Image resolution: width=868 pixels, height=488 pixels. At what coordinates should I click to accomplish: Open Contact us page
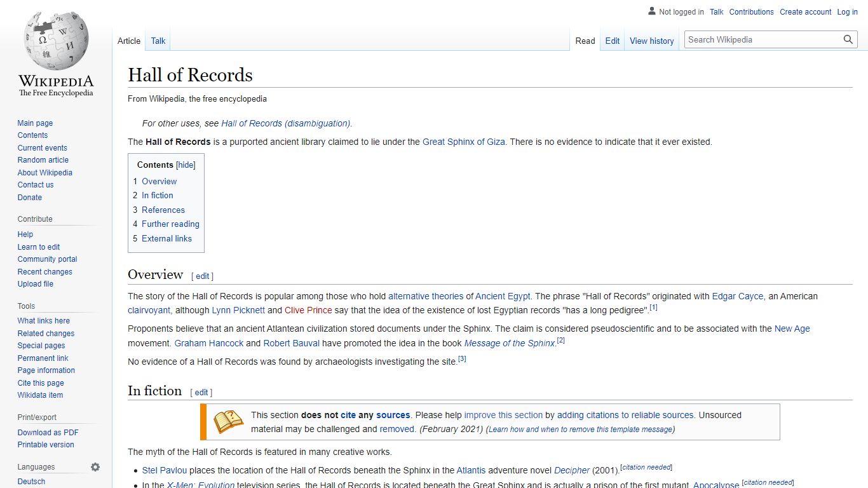(36, 185)
